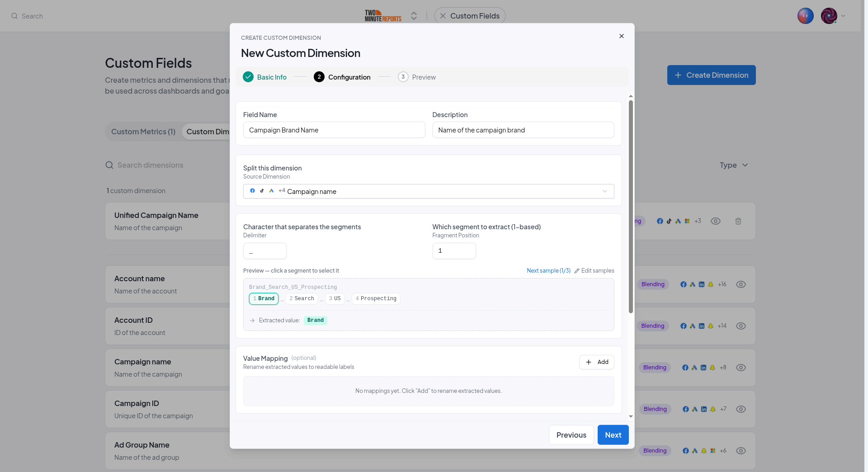Click the plus icon in Add mapping button
Image resolution: width=868 pixels, height=472 pixels.
pyautogui.click(x=589, y=362)
